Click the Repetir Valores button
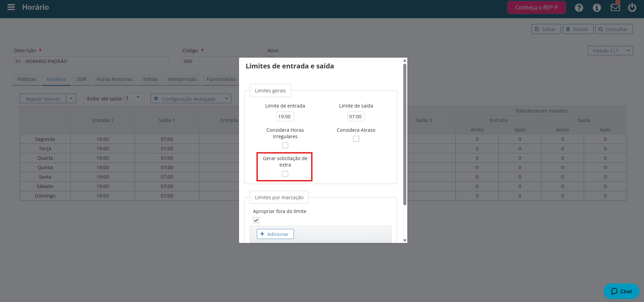This screenshot has width=644, height=302. (x=43, y=99)
